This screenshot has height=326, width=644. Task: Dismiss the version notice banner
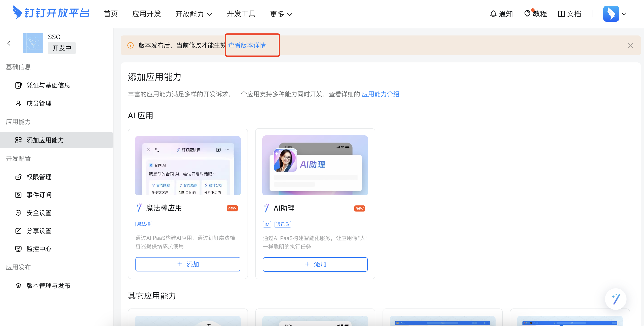(631, 45)
